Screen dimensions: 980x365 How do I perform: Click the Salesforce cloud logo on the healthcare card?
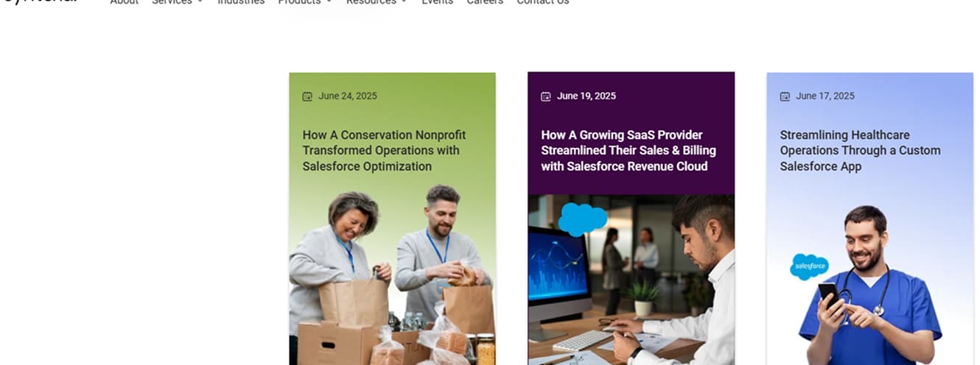pos(809,267)
